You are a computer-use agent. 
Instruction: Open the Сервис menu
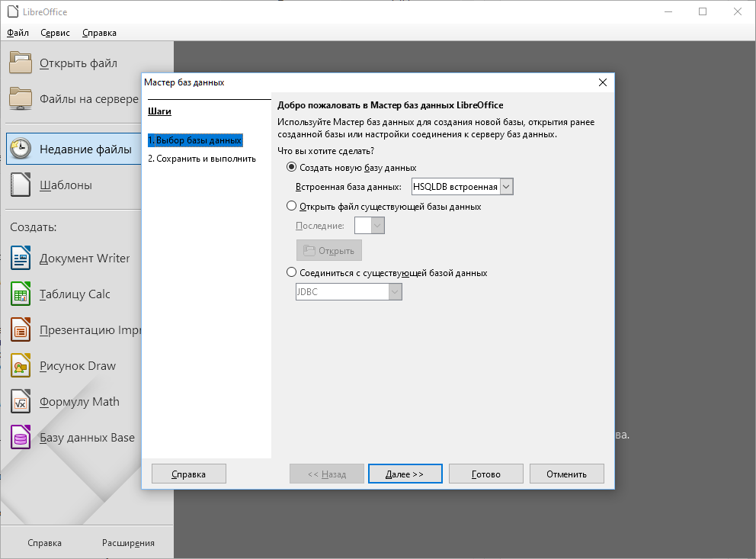point(55,33)
